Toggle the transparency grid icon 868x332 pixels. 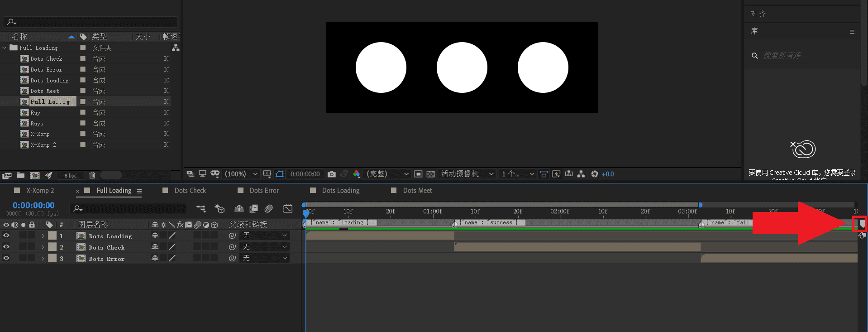(x=430, y=174)
